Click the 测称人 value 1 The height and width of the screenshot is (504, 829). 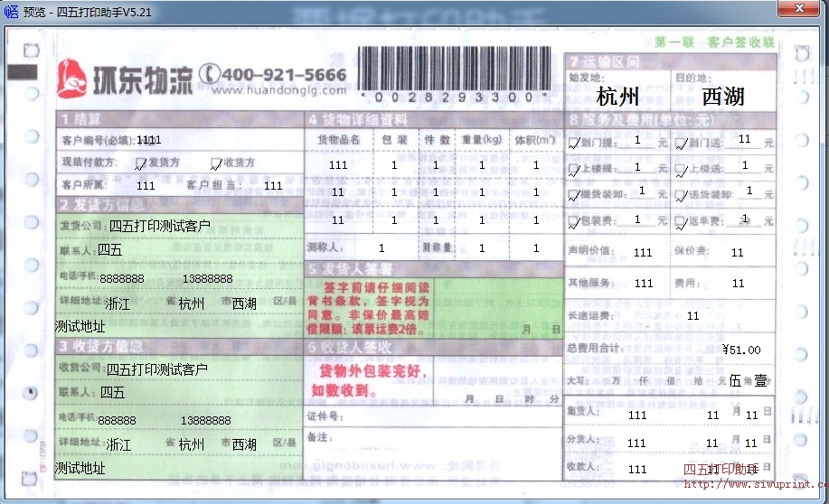click(382, 247)
